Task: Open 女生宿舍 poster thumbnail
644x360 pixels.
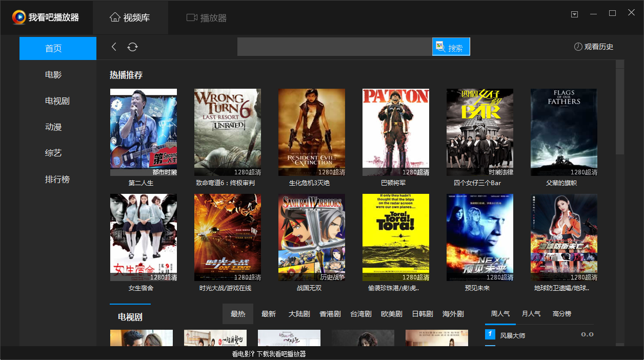Action: point(144,237)
